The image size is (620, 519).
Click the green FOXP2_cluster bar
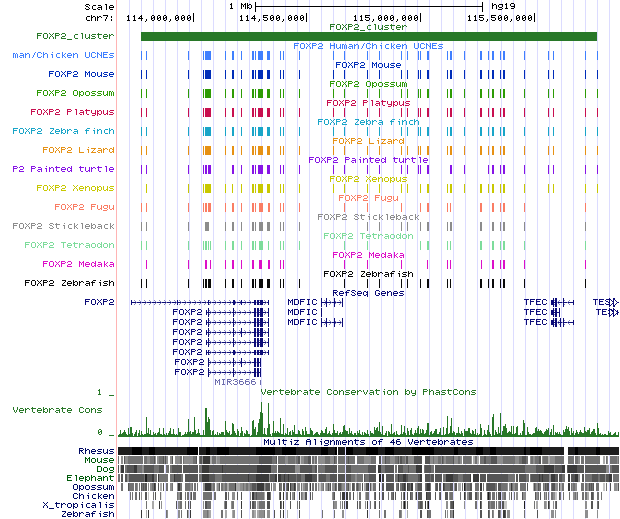(x=368, y=37)
